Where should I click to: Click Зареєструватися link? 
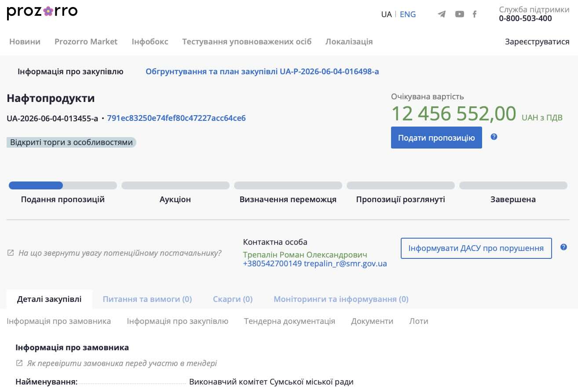[537, 42]
